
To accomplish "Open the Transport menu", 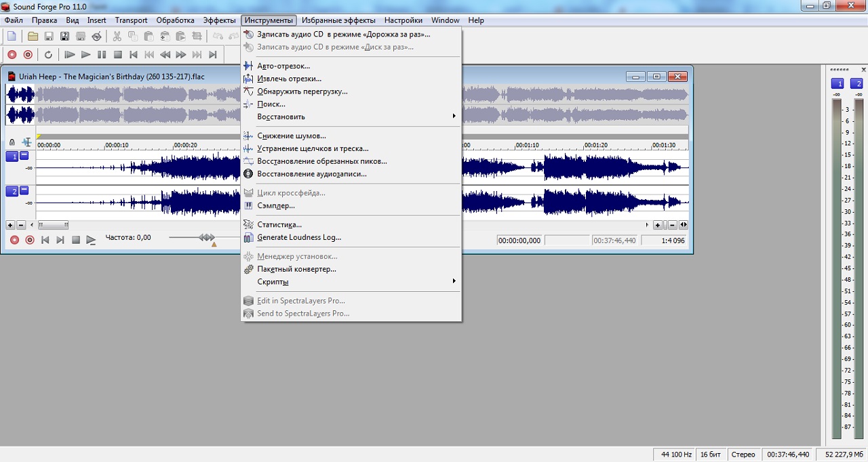I will click(131, 20).
